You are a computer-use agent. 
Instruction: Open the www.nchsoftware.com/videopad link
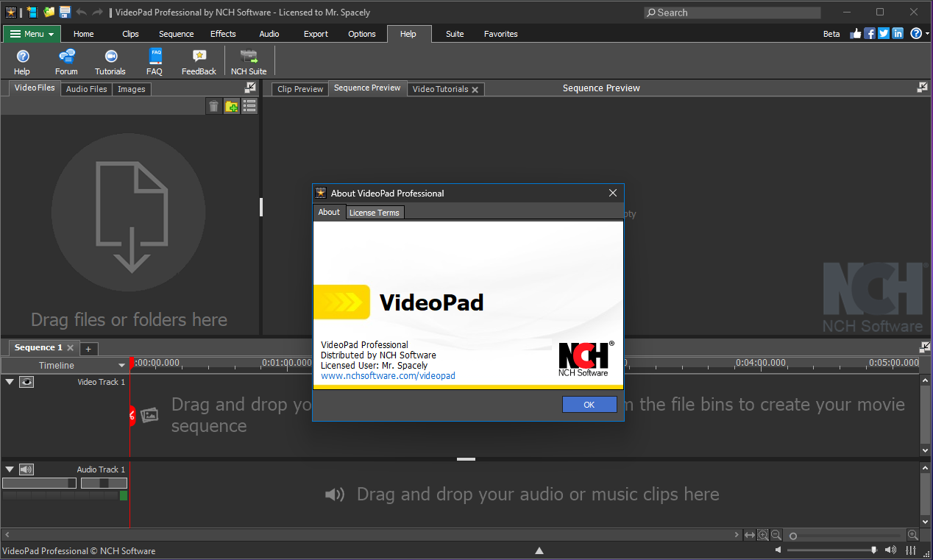click(389, 376)
